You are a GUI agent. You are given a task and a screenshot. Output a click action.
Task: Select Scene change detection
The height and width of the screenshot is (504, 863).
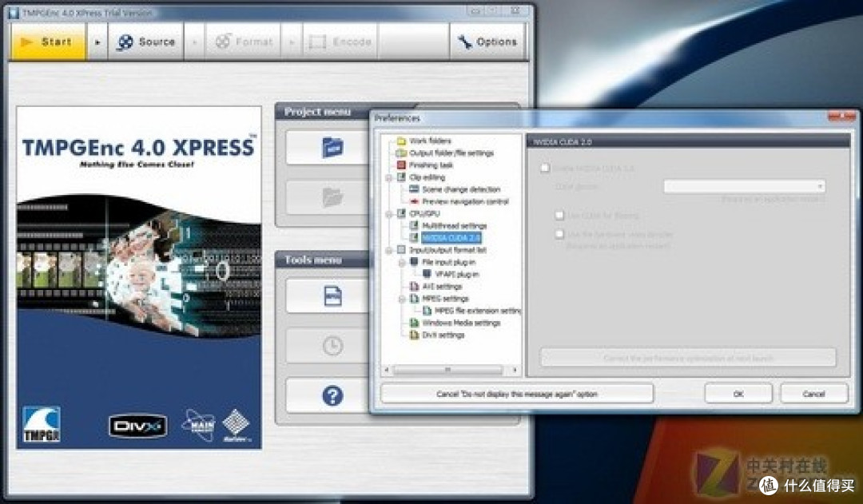(461, 189)
